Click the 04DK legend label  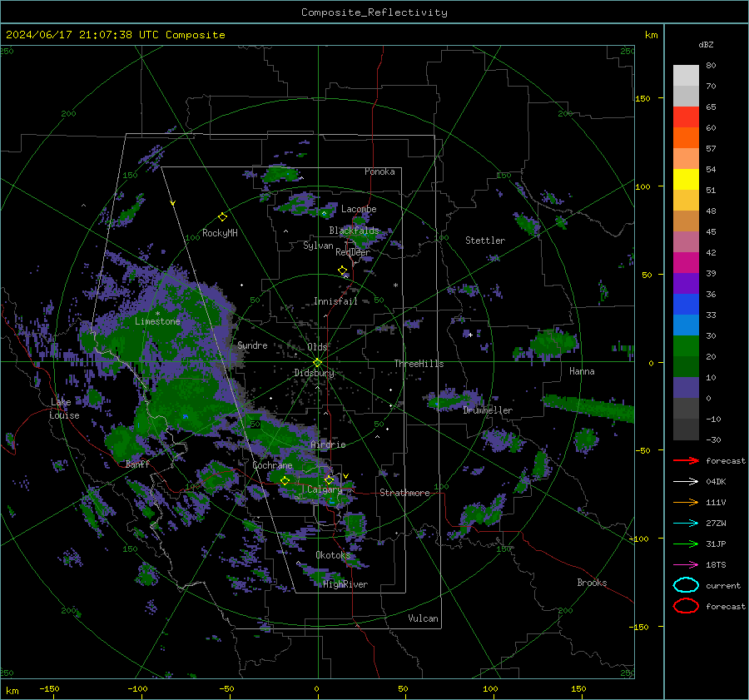pos(716,482)
